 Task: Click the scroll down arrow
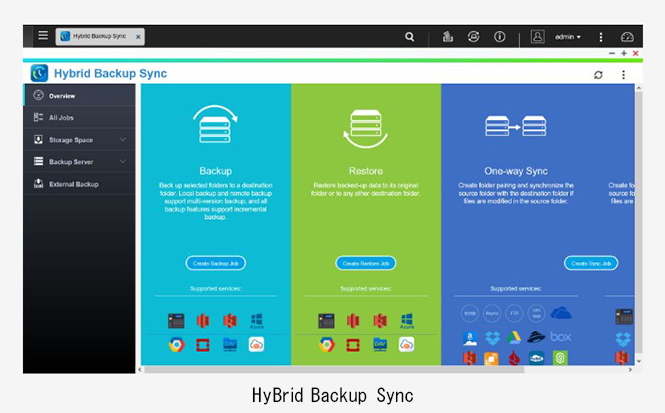click(639, 361)
